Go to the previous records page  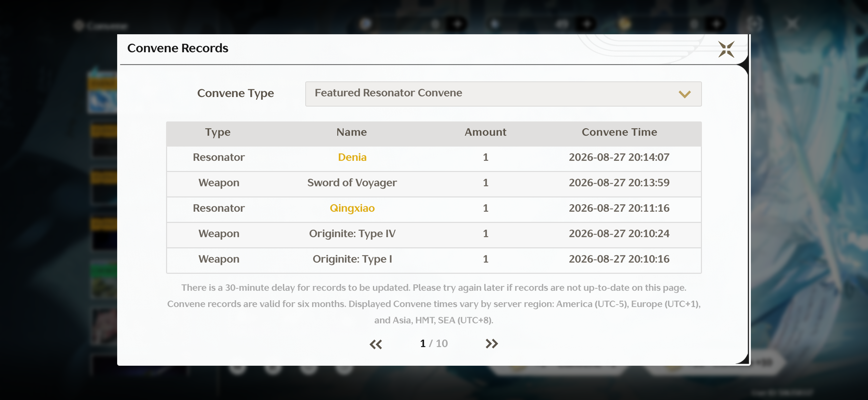tap(376, 344)
